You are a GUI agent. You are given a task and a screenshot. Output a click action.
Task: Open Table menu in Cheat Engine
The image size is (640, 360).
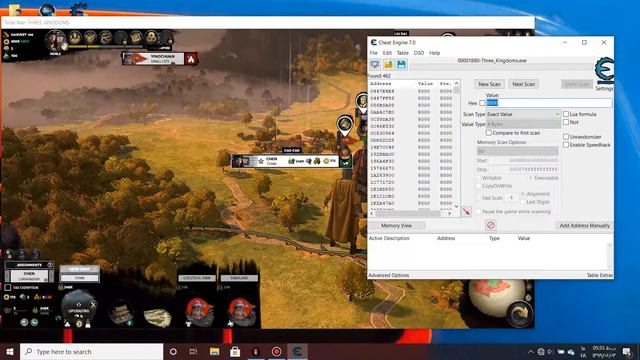402,53
